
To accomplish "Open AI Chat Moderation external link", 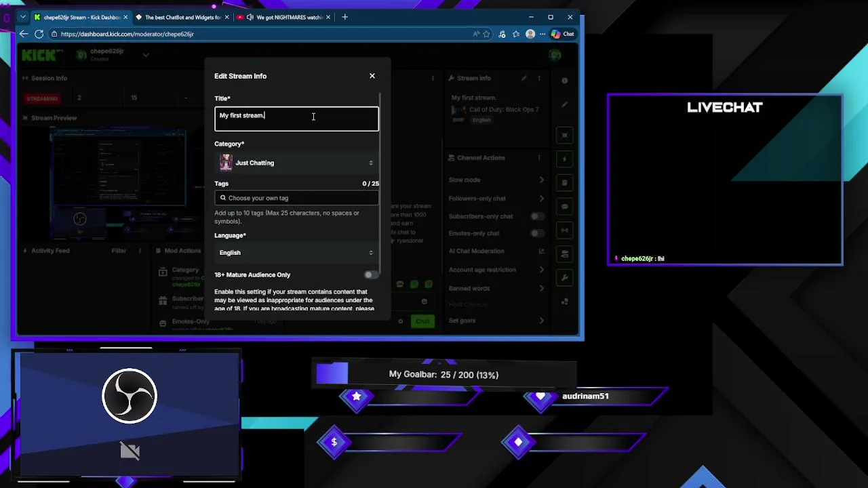I will pyautogui.click(x=541, y=251).
